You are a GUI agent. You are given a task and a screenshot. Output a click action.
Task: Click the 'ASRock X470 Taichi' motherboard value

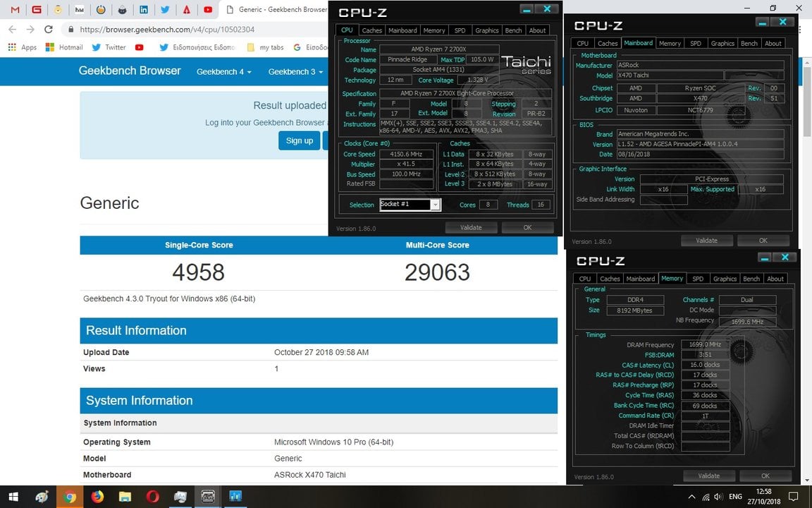click(309, 475)
